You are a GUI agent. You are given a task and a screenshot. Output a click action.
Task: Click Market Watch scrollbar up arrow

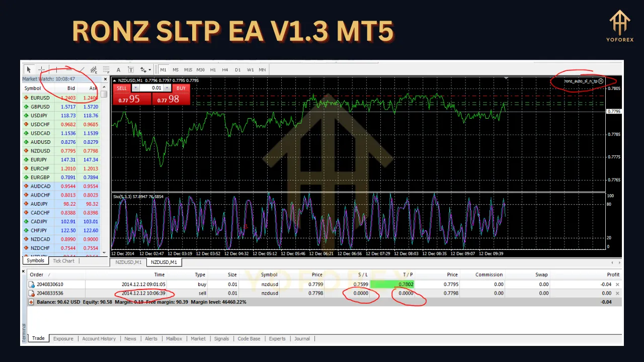tap(105, 87)
